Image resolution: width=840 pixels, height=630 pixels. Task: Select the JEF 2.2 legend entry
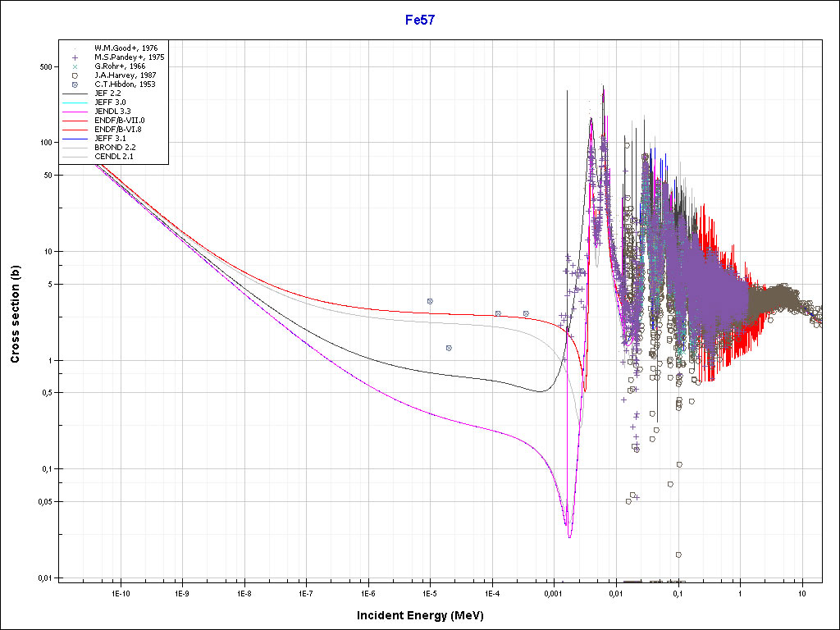click(x=107, y=94)
